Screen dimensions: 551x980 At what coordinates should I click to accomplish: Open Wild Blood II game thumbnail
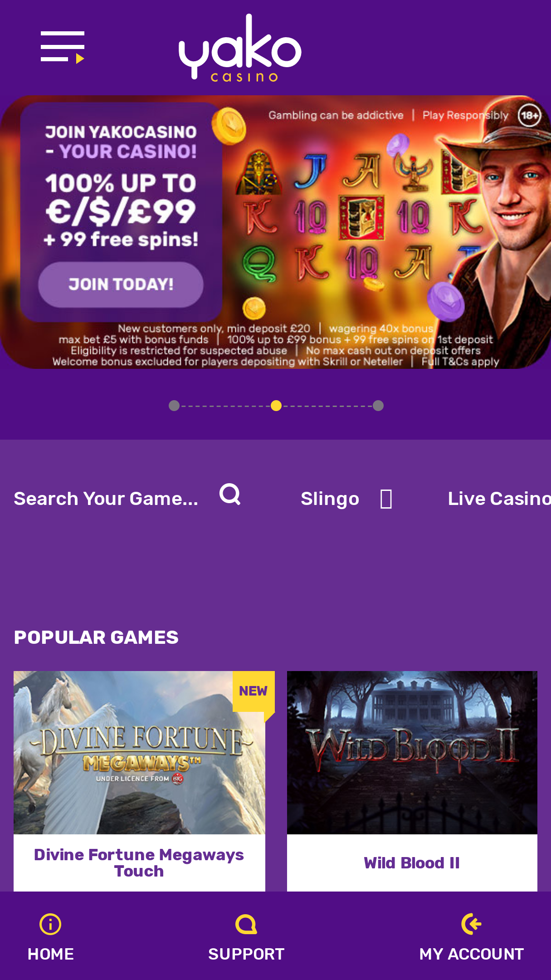412,752
